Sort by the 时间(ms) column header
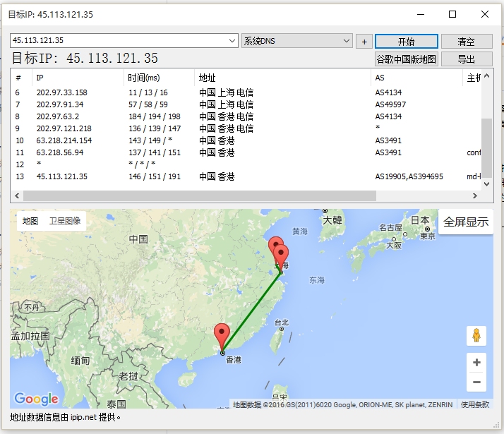The height and width of the screenshot is (434, 504). click(x=143, y=78)
